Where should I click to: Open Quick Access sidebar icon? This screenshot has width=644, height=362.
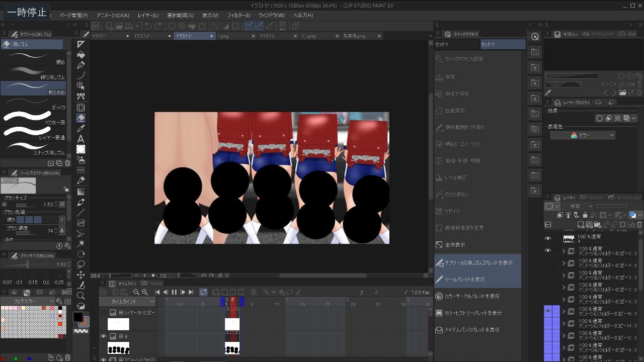[x=535, y=37]
